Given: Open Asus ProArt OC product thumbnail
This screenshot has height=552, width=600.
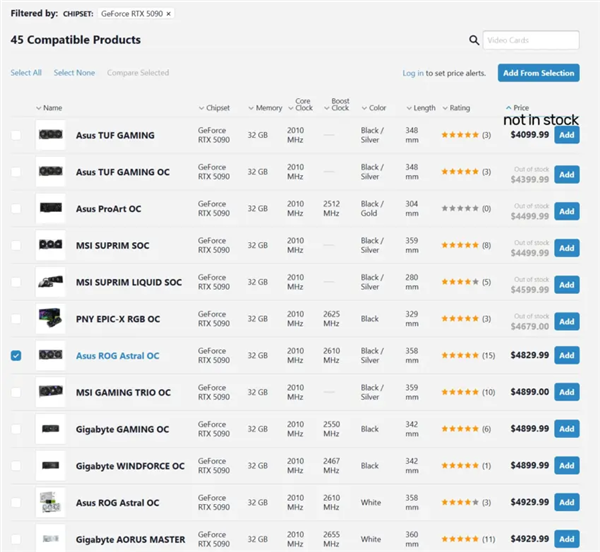Looking at the screenshot, I should pyautogui.click(x=51, y=208).
